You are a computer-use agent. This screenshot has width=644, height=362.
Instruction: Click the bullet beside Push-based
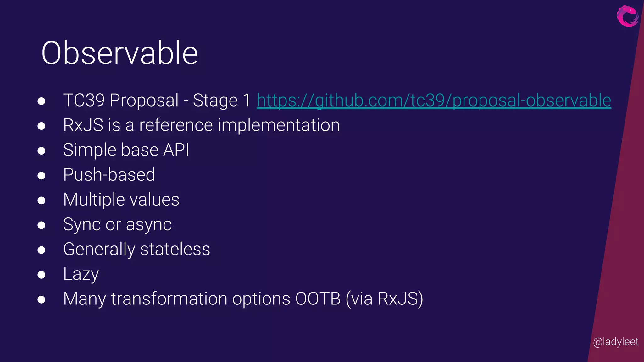click(x=41, y=175)
